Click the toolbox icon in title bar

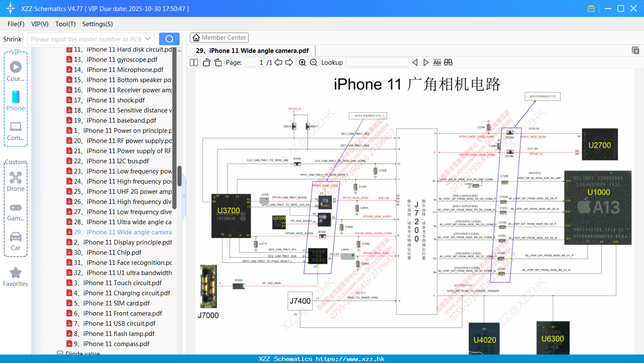pyautogui.click(x=591, y=8)
